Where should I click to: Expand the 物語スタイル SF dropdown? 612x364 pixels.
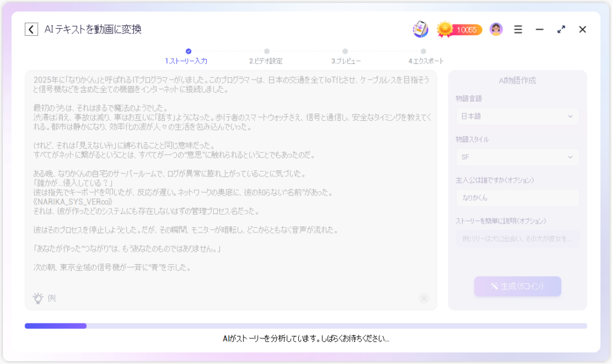pyautogui.click(x=517, y=157)
